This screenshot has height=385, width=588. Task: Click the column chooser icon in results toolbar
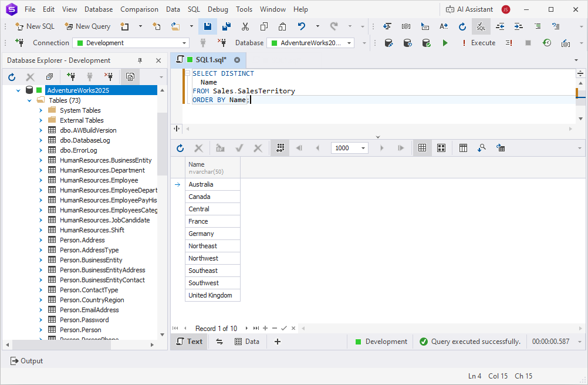[x=463, y=148]
